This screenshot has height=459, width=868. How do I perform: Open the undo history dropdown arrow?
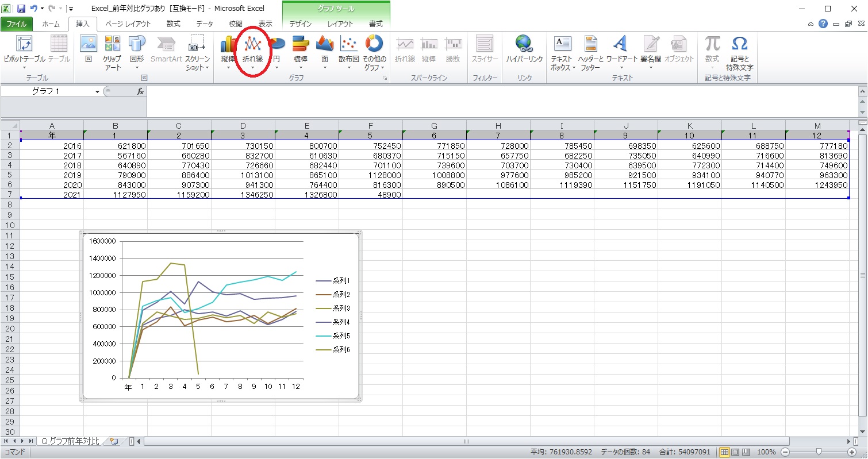[x=43, y=9]
